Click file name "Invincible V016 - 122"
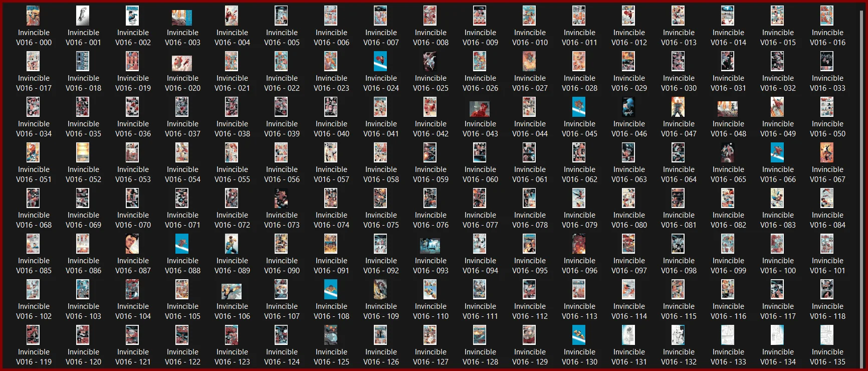 tap(182, 357)
